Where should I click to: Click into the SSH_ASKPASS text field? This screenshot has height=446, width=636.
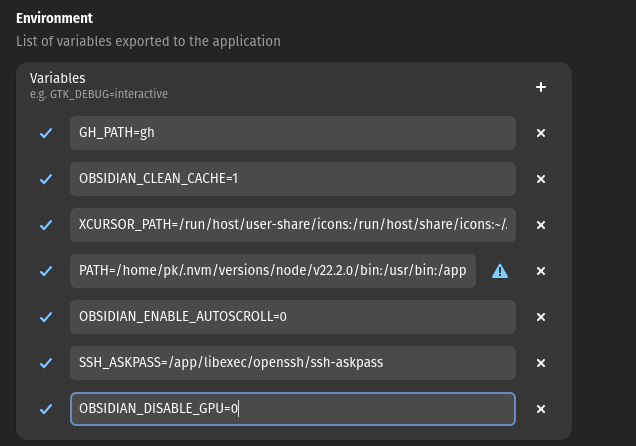click(292, 363)
